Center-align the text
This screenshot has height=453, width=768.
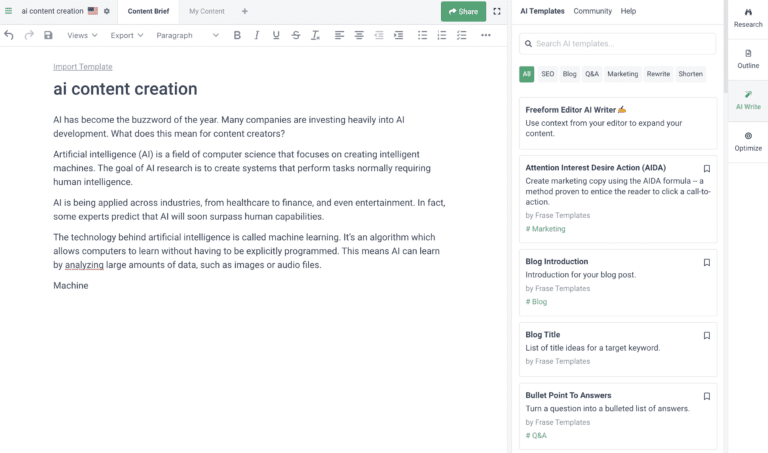[359, 35]
